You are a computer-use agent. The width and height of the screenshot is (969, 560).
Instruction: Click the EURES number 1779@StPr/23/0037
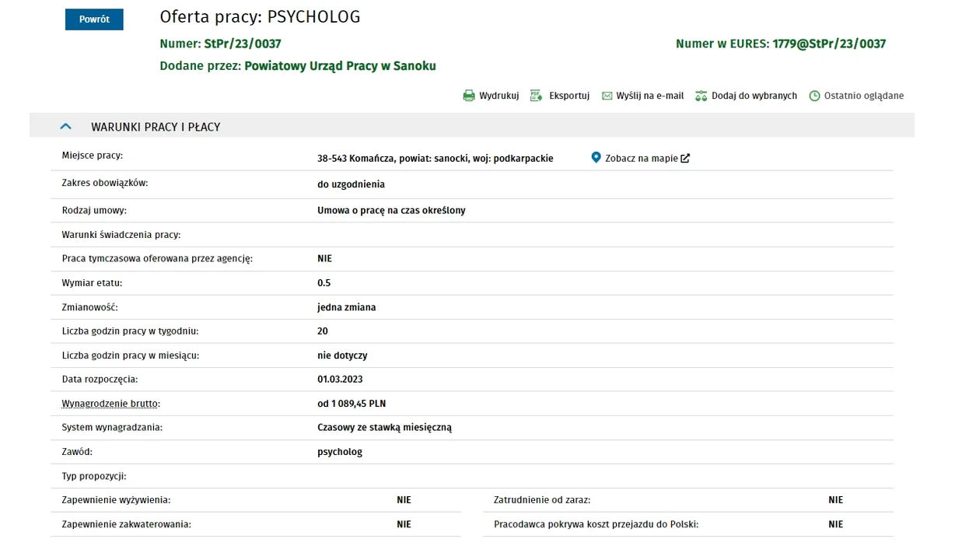pos(829,44)
